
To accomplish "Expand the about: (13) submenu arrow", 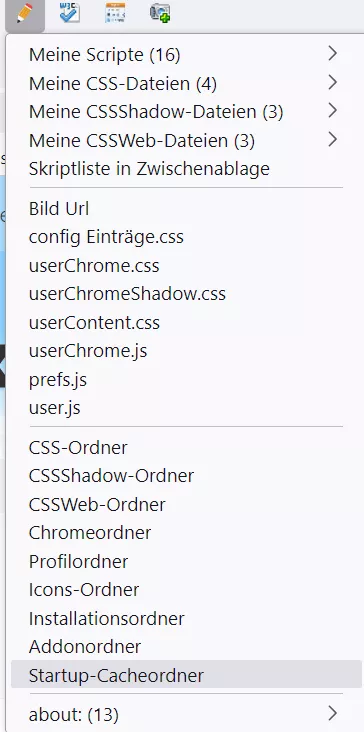I will pos(332,713).
